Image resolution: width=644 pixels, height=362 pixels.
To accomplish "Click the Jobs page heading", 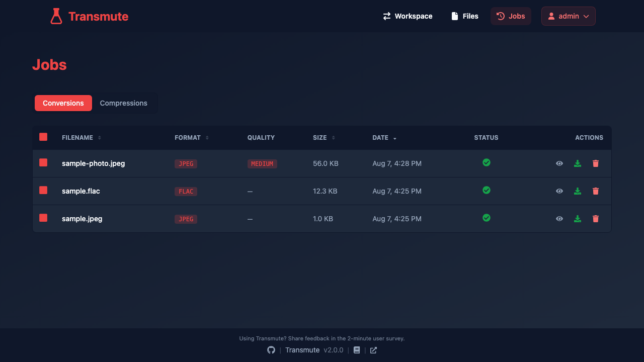I will click(x=49, y=65).
